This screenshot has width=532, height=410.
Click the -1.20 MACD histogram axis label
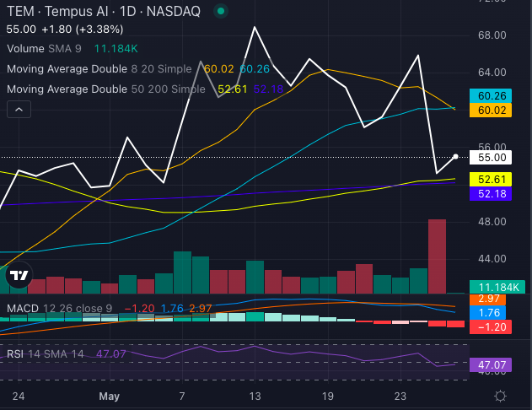(491, 327)
